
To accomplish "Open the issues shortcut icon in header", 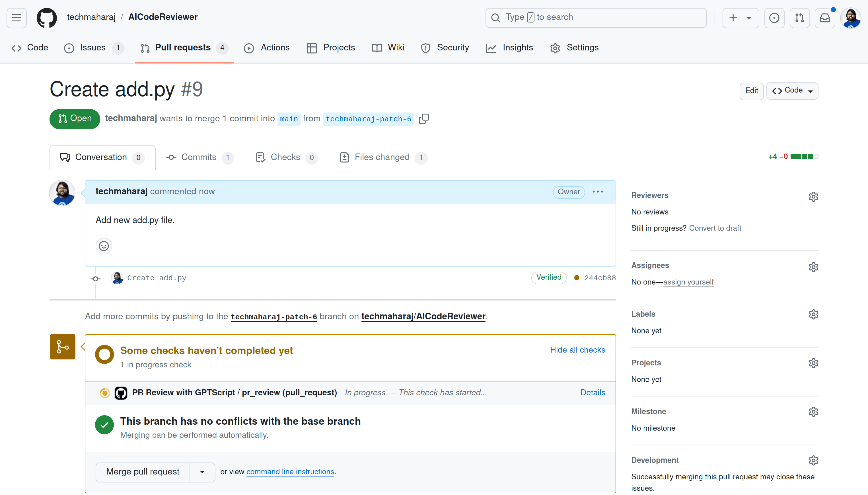I will [x=774, y=18].
